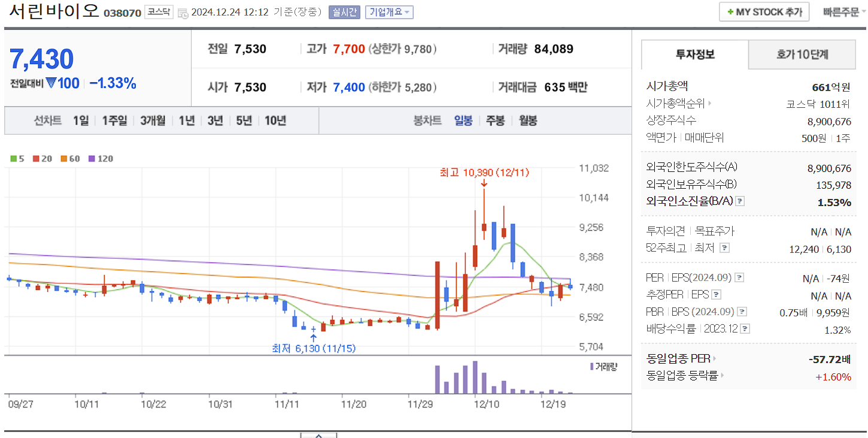Image resolution: width=868 pixels, height=438 pixels.
Task: Click the MY STOCK 추가 button
Action: coord(764,11)
